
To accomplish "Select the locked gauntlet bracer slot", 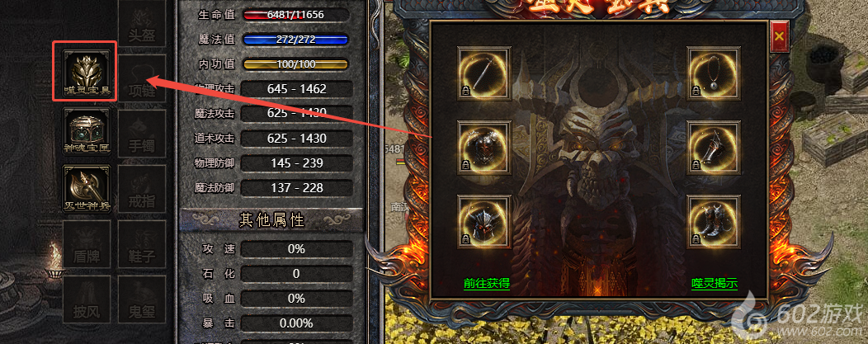I will (714, 148).
